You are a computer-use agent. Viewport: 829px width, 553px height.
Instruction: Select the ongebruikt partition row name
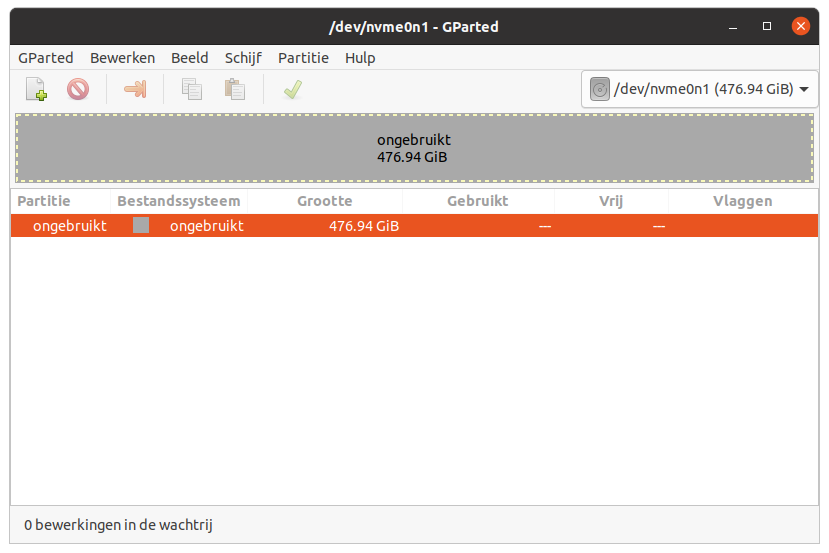coord(70,226)
